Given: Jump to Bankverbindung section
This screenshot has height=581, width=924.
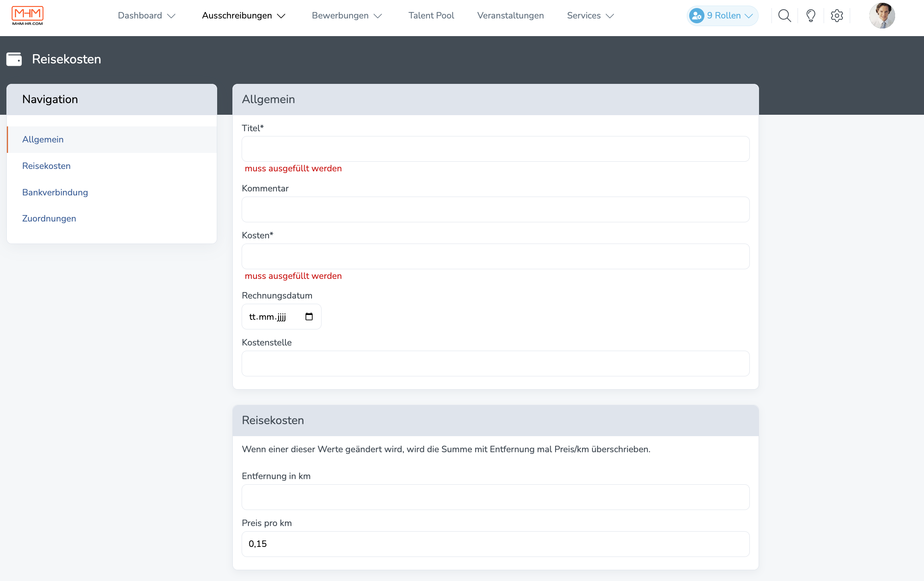Looking at the screenshot, I should (x=112, y=193).
